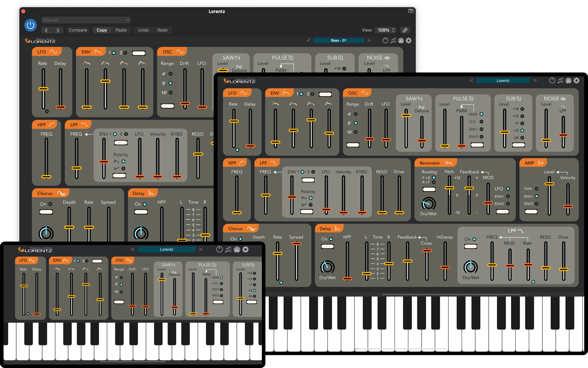
Task: Go to previous setting arrow in Logic toolbar
Action: pos(46,30)
